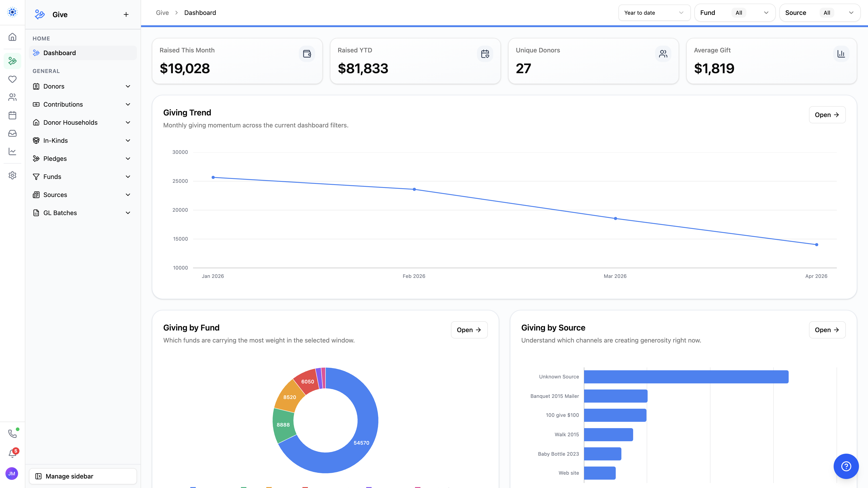
Task: Open the analytics line-chart icon
Action: pos(12,152)
